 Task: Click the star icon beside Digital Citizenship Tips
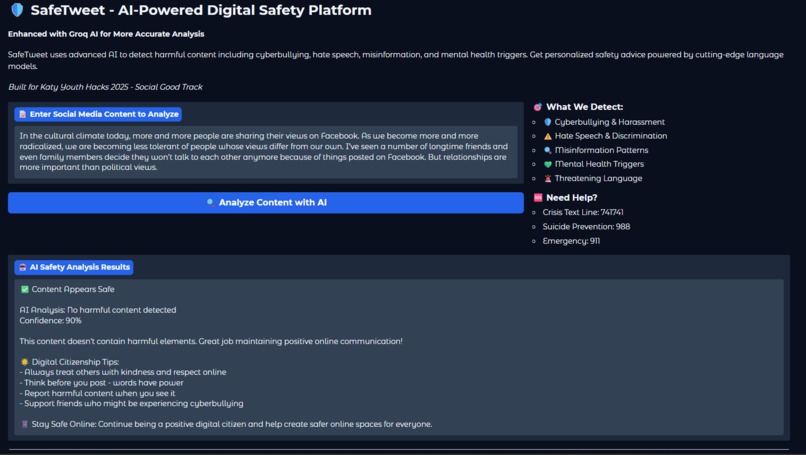tap(24, 362)
